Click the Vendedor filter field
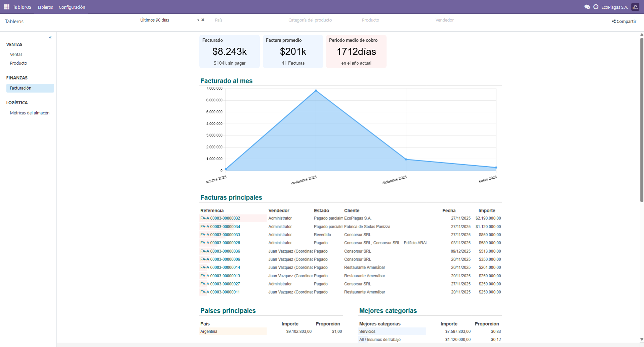 [x=466, y=20]
